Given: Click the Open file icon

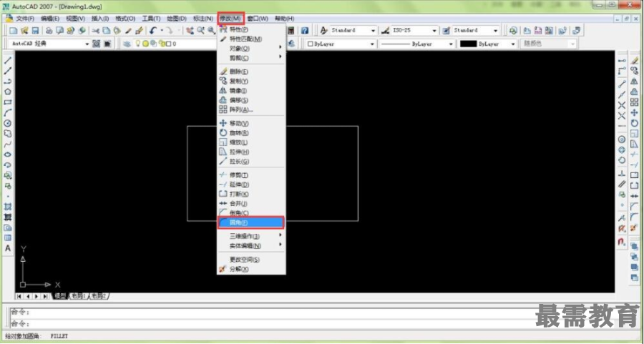Looking at the screenshot, I should [x=24, y=30].
